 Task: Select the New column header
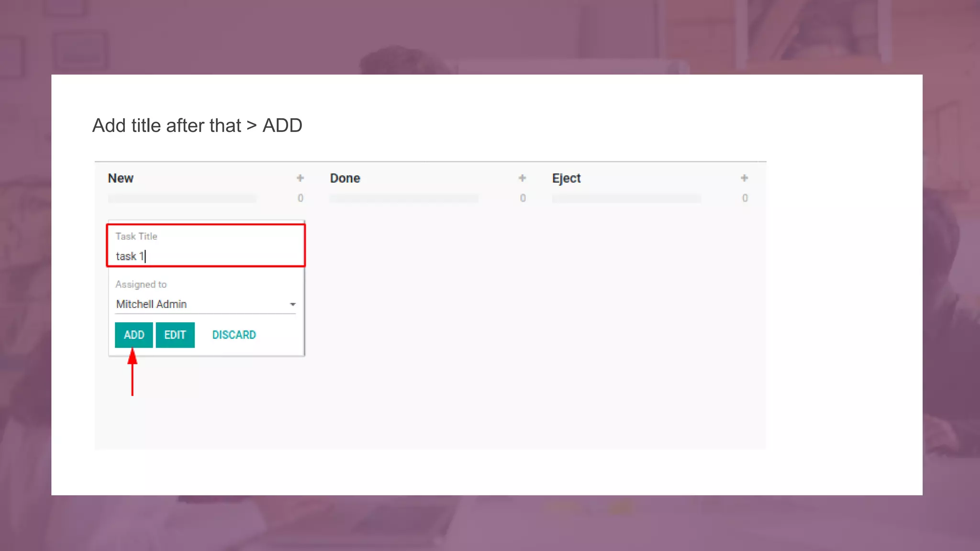(121, 178)
